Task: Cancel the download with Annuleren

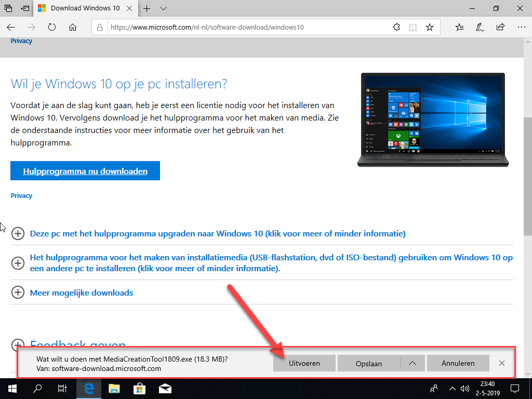Action: coord(458,363)
